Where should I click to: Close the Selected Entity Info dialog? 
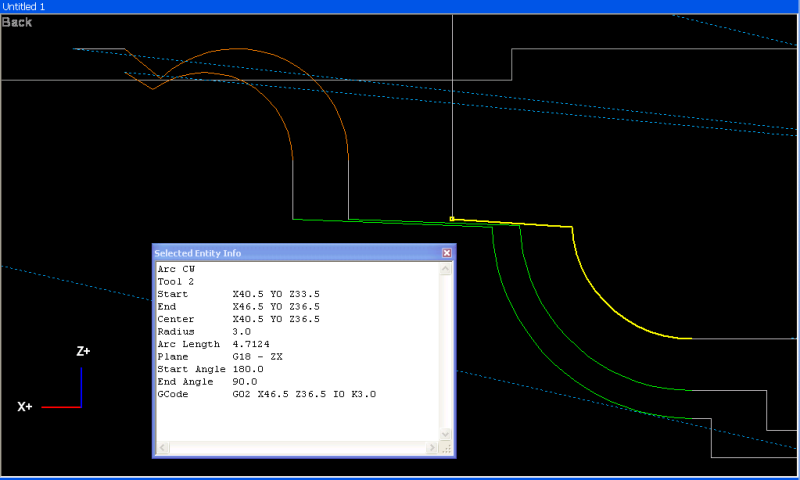pos(446,252)
